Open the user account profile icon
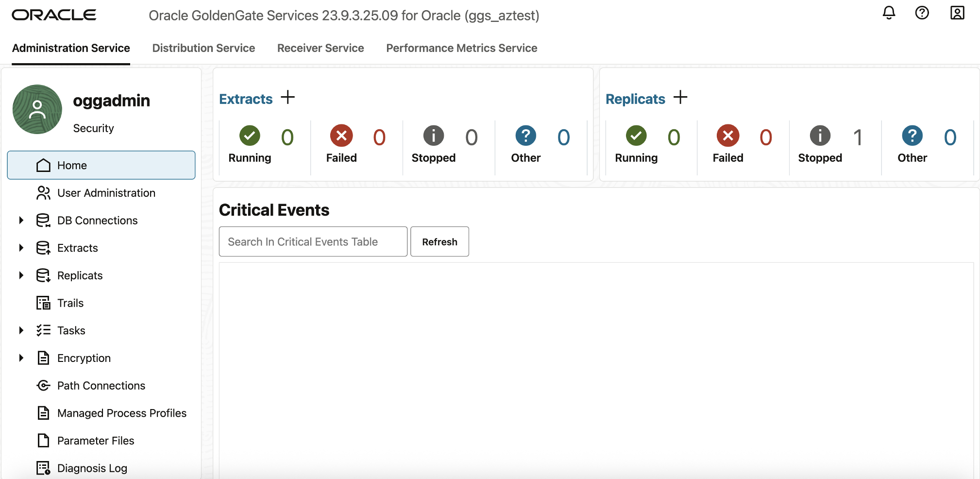 [x=957, y=13]
